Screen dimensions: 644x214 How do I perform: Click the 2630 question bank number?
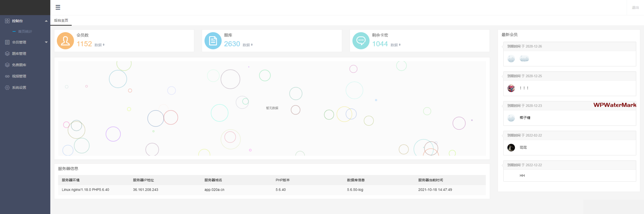coord(232,44)
